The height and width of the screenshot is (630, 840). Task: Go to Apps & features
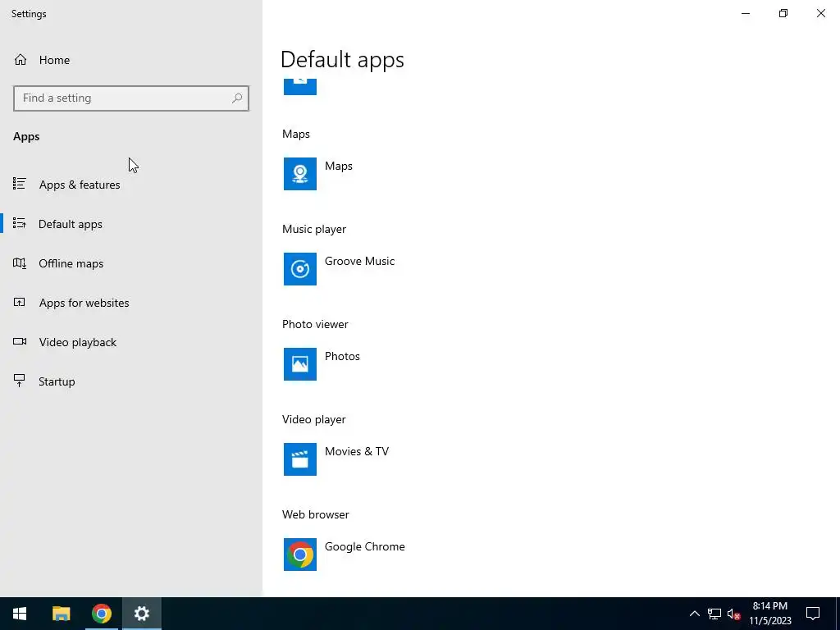(80, 185)
